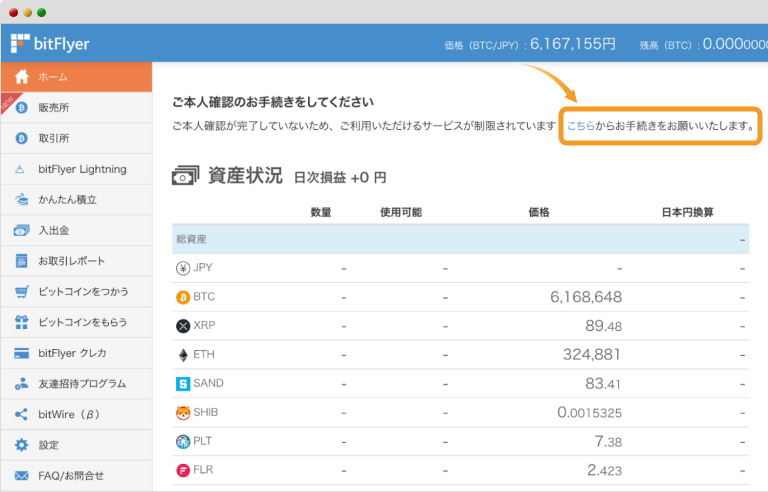This screenshot has width=768, height=492.
Task: Click the bitWire share icon
Action: 21,415
